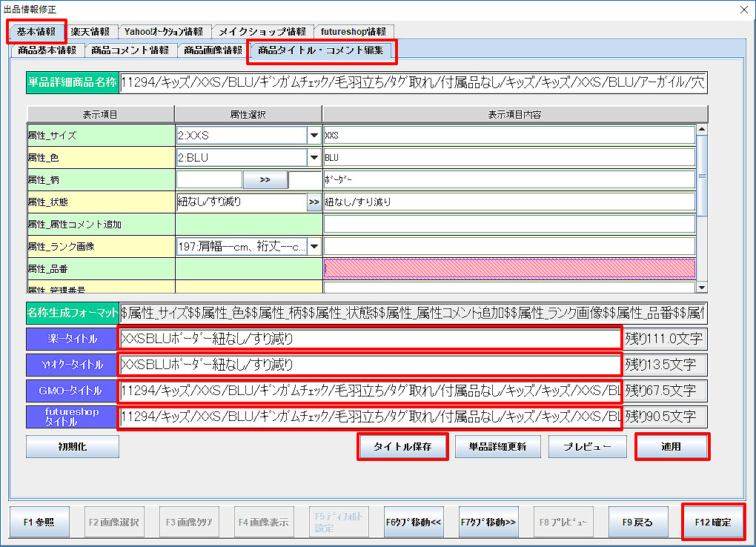
Task: Click the >> button beside 紐なし/すり減り
Action: click(314, 202)
